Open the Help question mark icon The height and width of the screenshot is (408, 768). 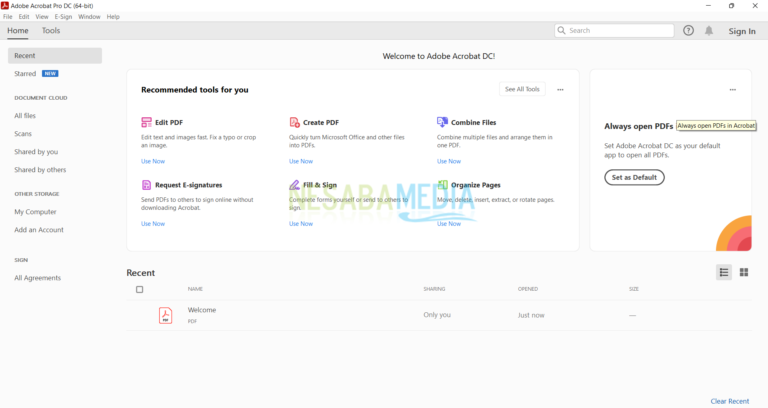tap(688, 31)
